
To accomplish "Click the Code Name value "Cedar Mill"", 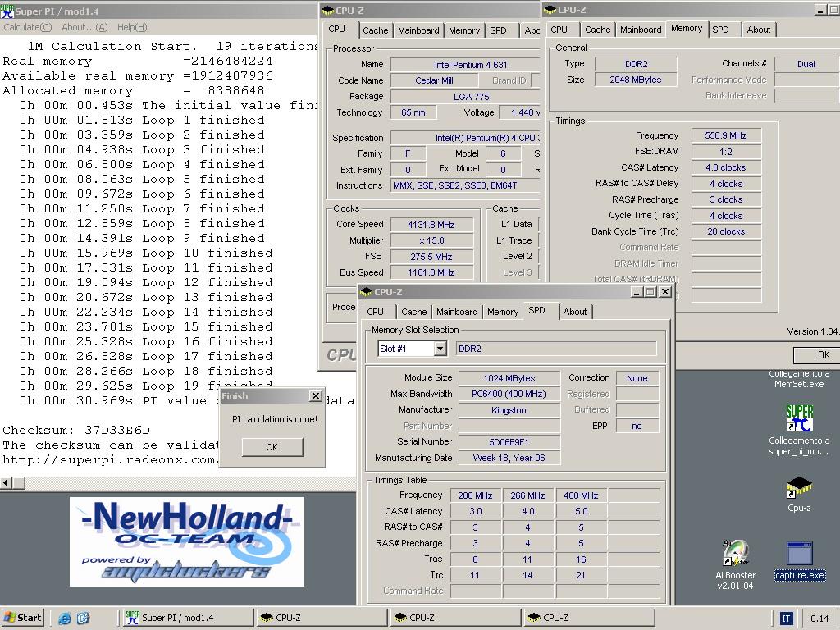I will pos(434,81).
